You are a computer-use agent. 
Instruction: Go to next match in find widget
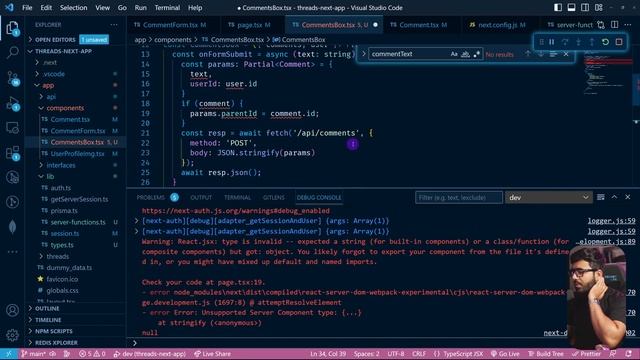tap(540, 54)
